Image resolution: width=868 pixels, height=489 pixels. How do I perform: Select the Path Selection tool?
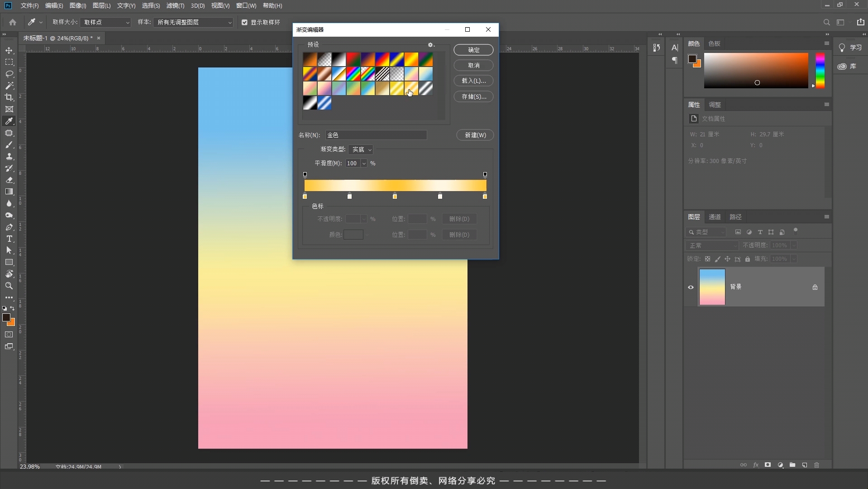9,250
